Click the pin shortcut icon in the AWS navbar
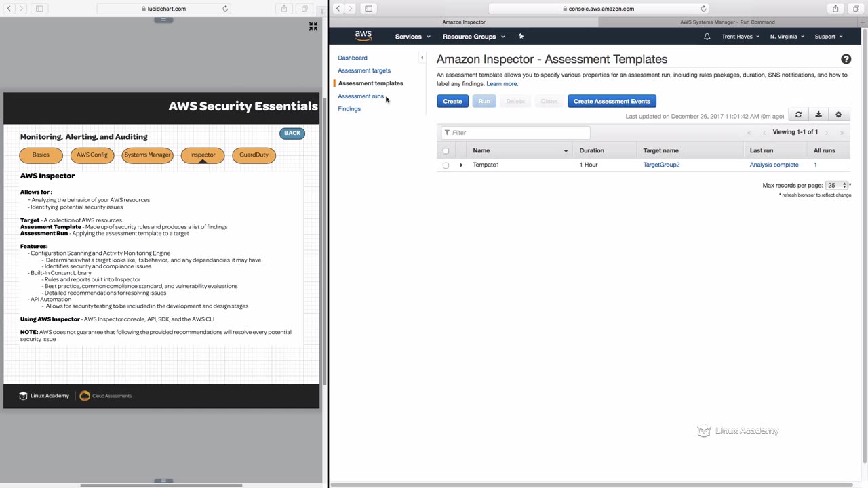The height and width of the screenshot is (488, 868). (521, 36)
